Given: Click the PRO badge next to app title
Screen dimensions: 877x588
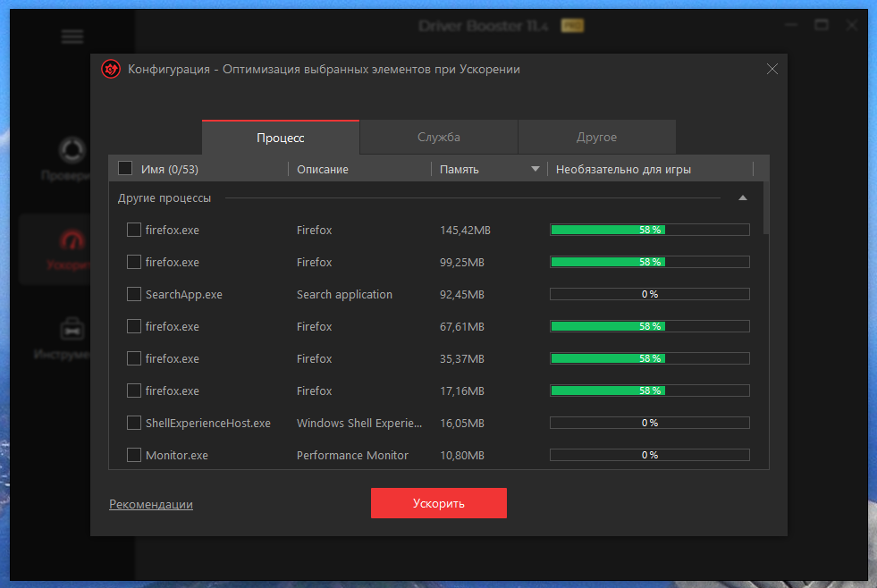Looking at the screenshot, I should tap(572, 25).
